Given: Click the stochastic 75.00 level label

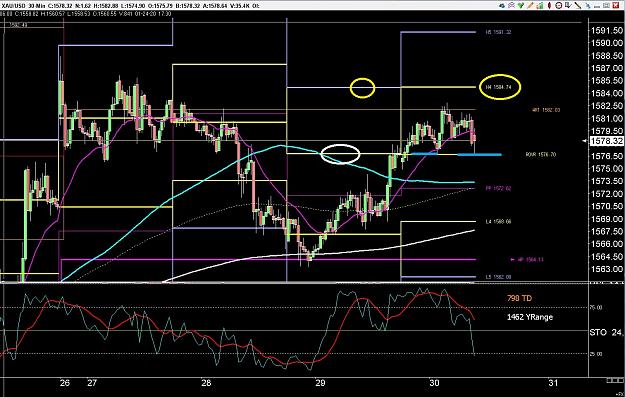Looking at the screenshot, I should (596, 307).
